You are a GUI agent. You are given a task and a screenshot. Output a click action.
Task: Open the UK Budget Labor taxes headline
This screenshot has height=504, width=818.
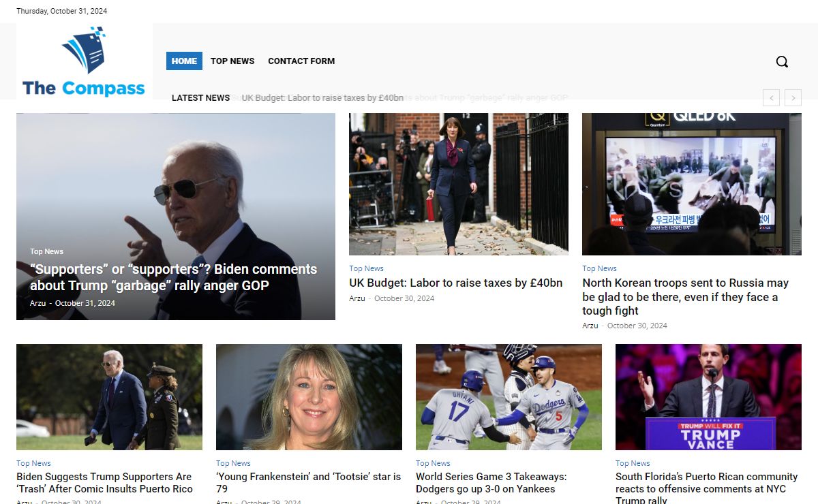tap(455, 283)
